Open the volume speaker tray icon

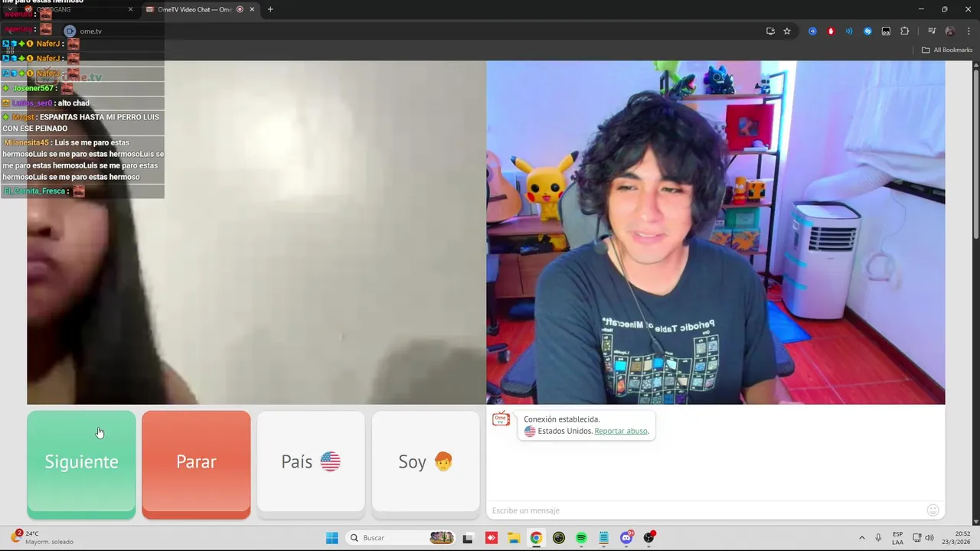point(929,538)
